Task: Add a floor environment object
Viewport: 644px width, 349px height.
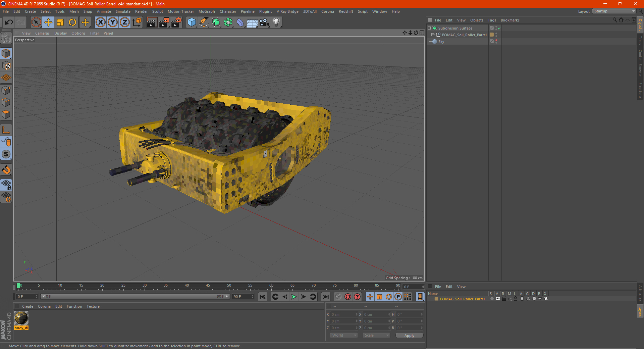Action: [252, 22]
